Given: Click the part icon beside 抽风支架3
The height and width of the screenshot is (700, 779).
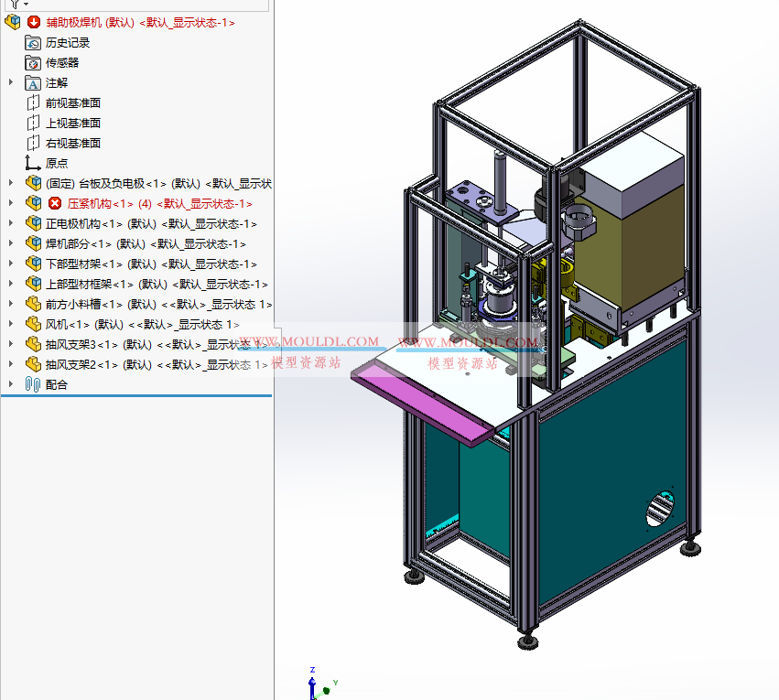Looking at the screenshot, I should [x=33, y=343].
